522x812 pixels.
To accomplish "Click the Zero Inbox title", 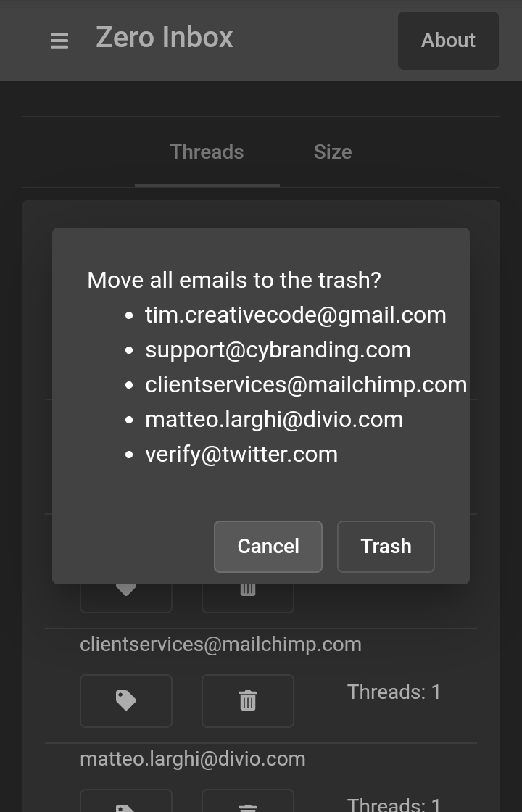I will tap(164, 38).
